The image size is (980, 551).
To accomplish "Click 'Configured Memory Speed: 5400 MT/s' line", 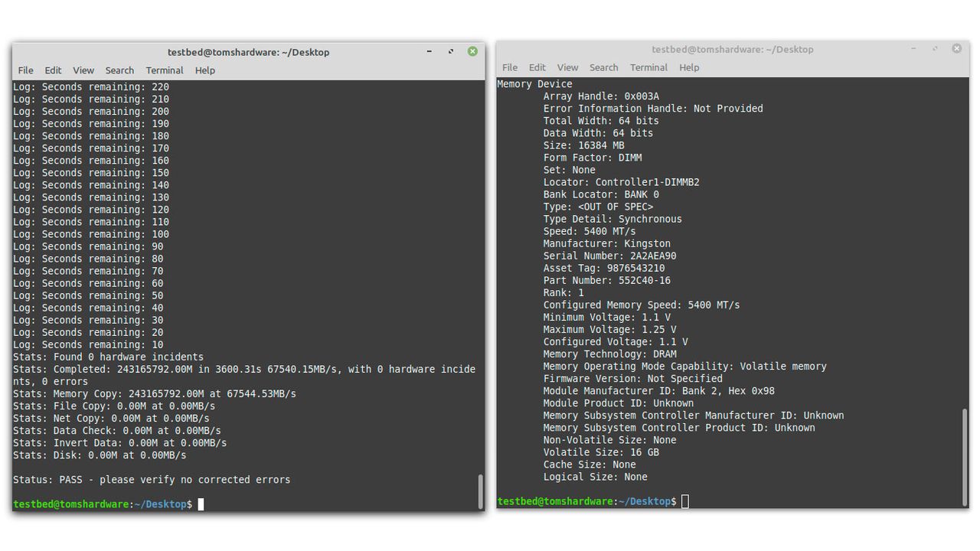I will [x=642, y=305].
